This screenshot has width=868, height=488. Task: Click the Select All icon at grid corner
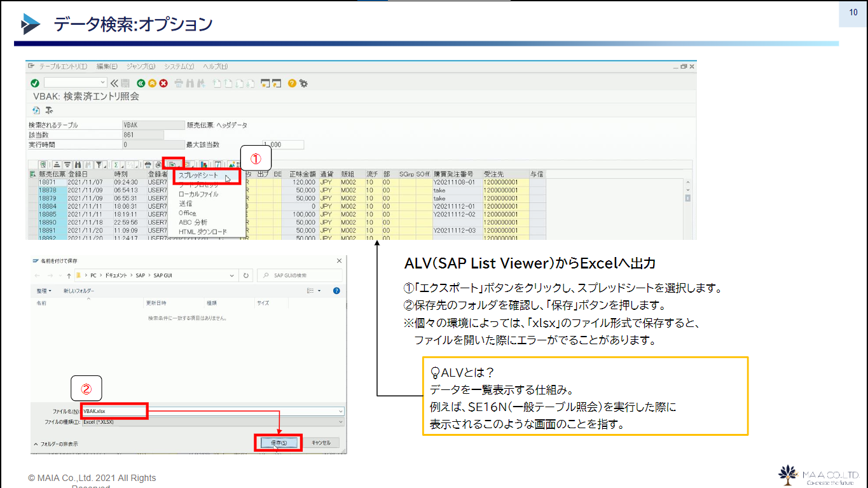tap(32, 174)
